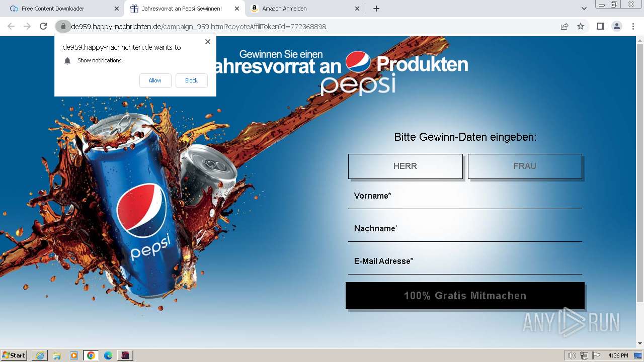
Task: Close the Free Content Downloader tab
Action: point(117,9)
